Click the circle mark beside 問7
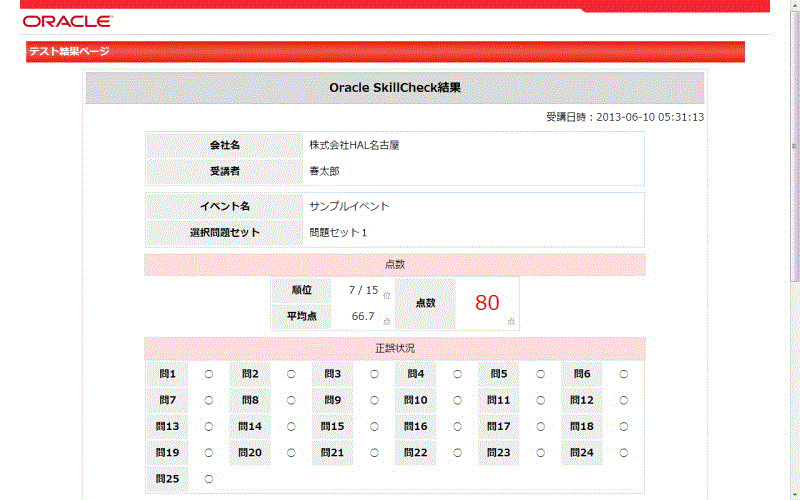 click(209, 401)
